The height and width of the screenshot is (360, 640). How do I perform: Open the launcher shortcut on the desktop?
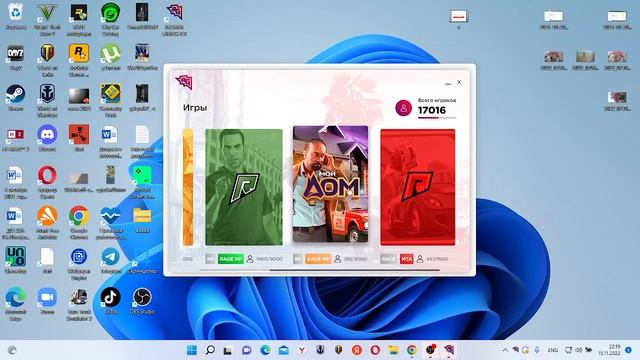(174, 18)
